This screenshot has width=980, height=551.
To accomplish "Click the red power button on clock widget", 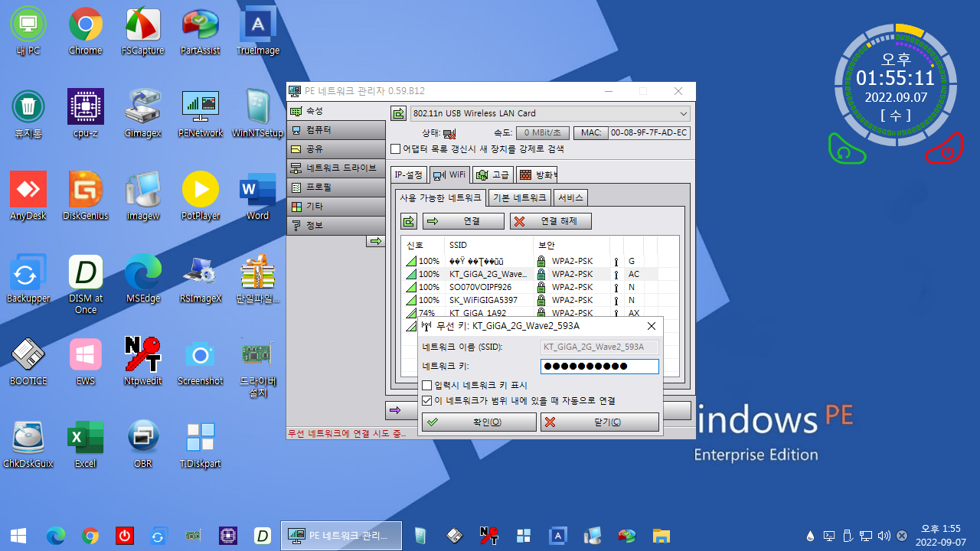I will click(x=944, y=148).
